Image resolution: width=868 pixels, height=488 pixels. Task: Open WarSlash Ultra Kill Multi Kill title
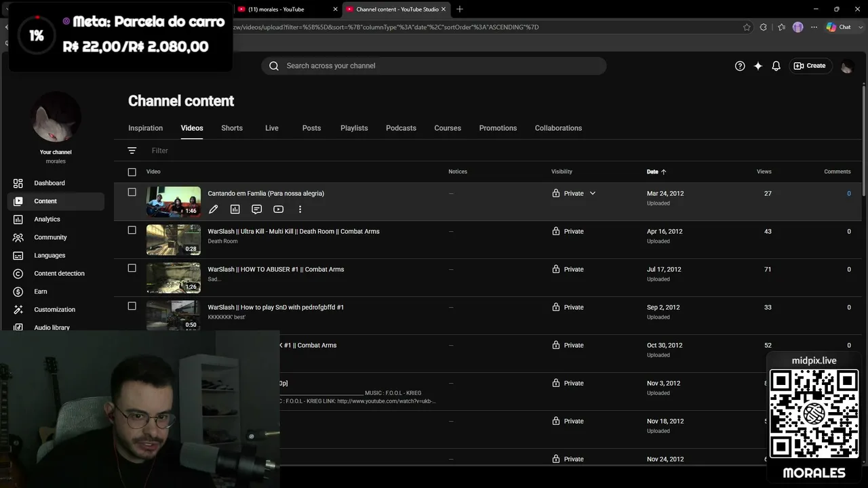[294, 231]
